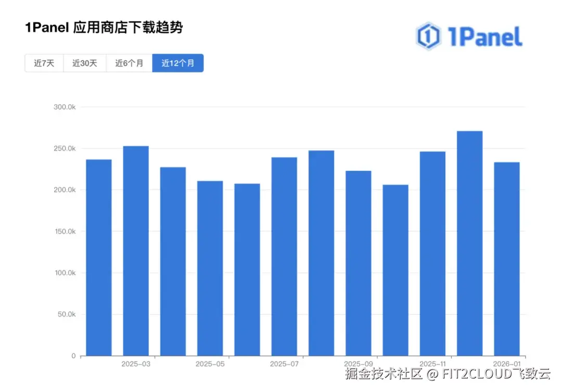Click the 100.0k y-axis label
The width and height of the screenshot is (562, 392).
point(65,273)
